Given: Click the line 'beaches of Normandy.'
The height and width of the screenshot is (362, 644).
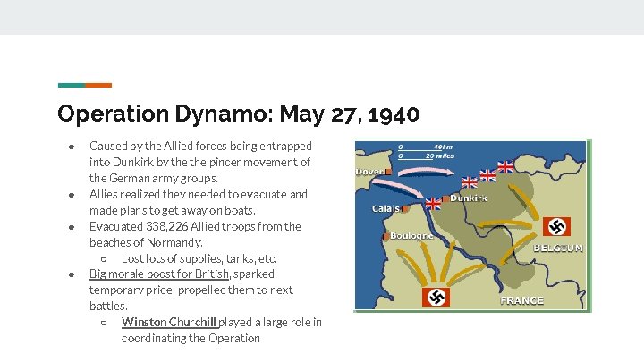Looking at the screenshot, I should [146, 242].
